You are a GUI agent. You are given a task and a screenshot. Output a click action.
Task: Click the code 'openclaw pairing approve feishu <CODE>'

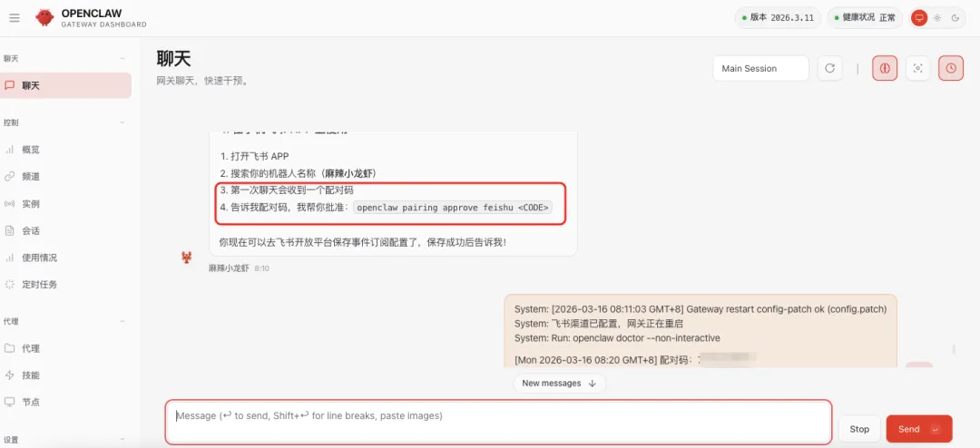pyautogui.click(x=453, y=208)
